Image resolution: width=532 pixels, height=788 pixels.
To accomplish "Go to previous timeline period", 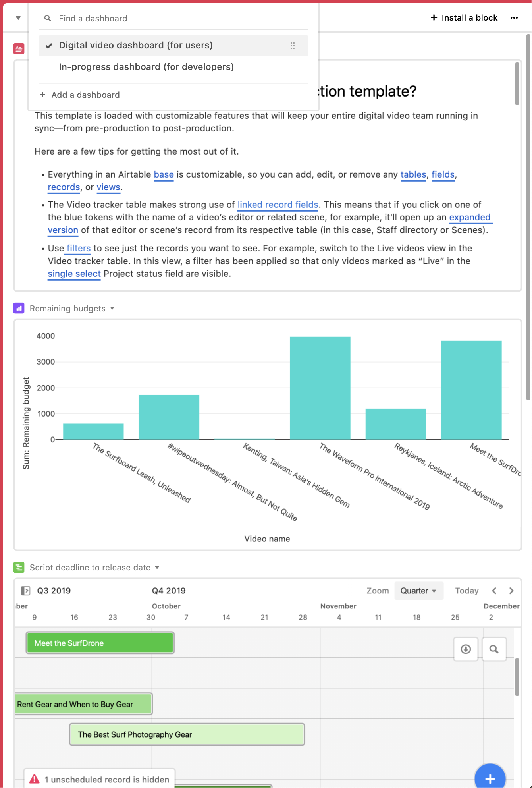I will click(494, 591).
